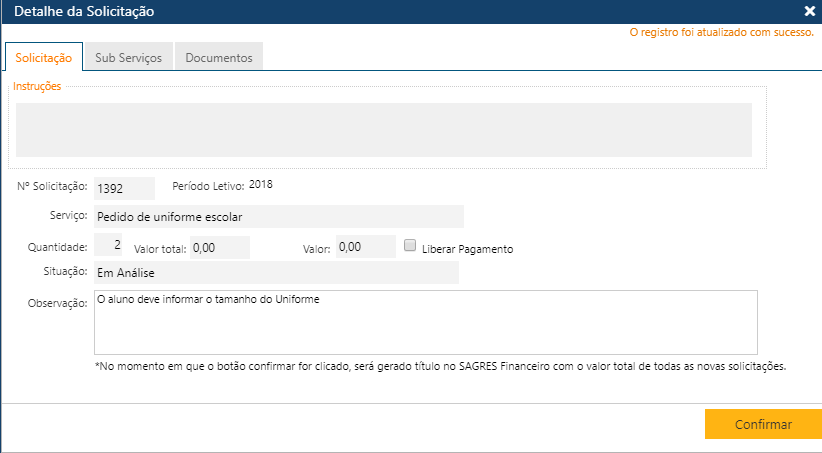Screen dimensions: 822x453
Task: Click the Instruções section heading
Action: pos(37,86)
